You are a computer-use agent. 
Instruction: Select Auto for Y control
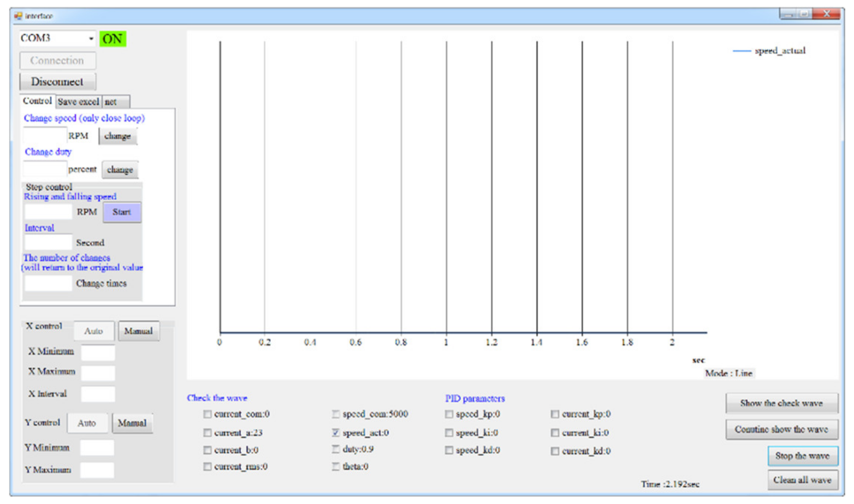(87, 423)
